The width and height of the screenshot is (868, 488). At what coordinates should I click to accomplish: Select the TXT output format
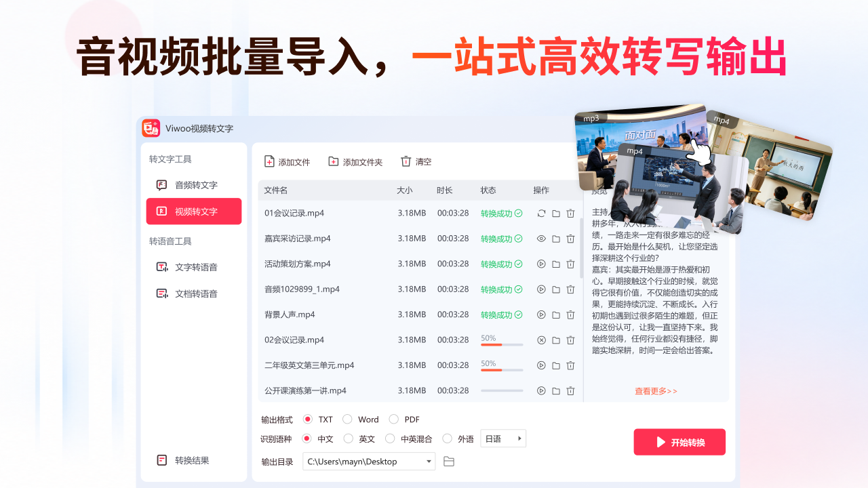point(307,420)
